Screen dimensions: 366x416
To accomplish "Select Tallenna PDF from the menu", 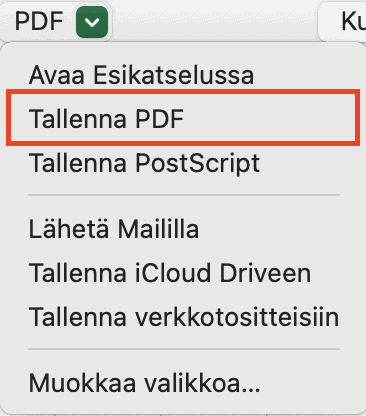I will (x=183, y=118).
